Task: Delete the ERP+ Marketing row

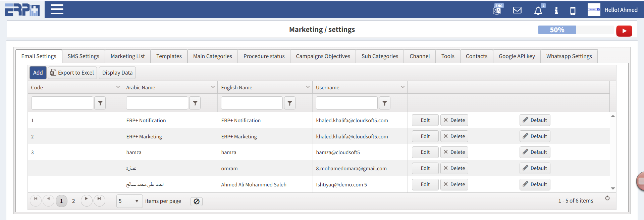Action: [x=454, y=136]
